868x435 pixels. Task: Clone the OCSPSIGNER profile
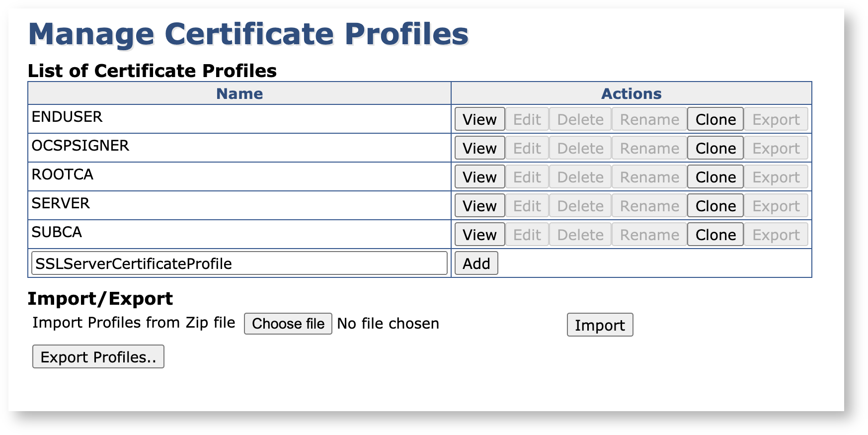point(715,148)
